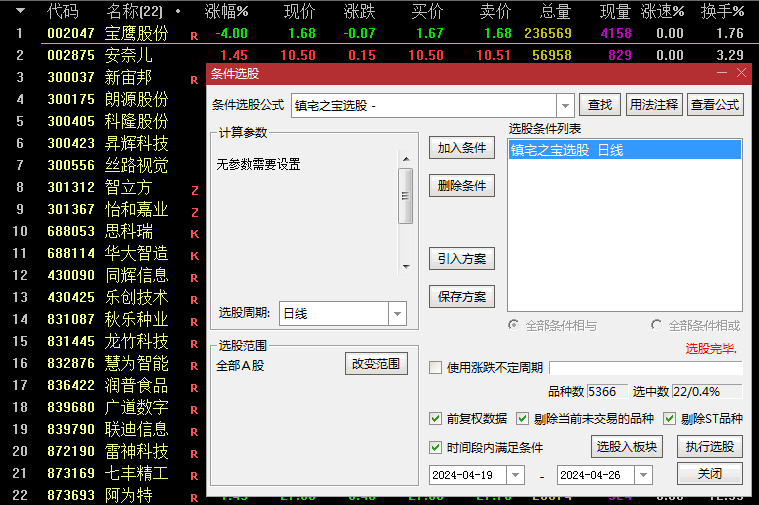Click the 选股入板块 button

[627, 446]
